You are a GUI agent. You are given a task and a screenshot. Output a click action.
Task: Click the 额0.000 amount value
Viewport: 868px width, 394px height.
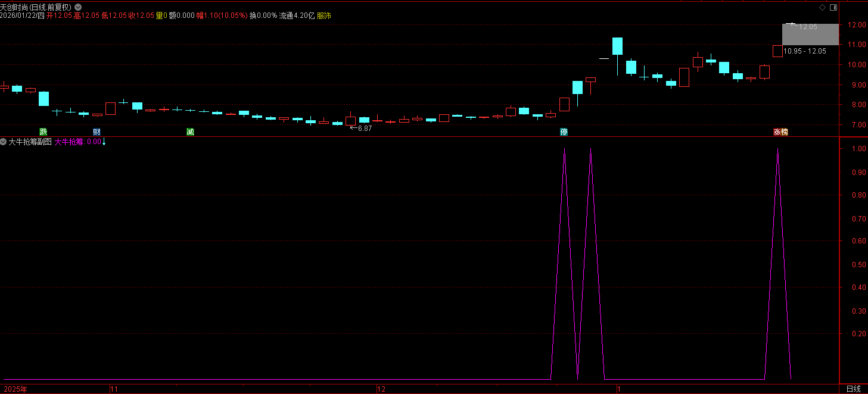[182, 16]
